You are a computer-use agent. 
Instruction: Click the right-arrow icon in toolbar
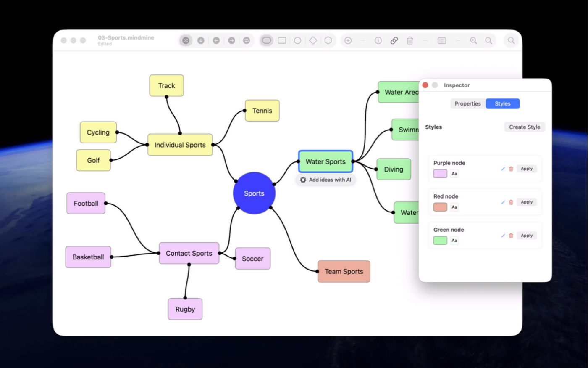(x=231, y=40)
